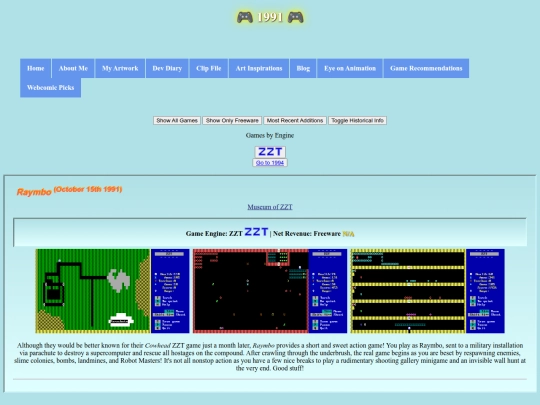540x405 pixels.
Task: Open the Webcomic Picks page
Action: click(x=51, y=87)
